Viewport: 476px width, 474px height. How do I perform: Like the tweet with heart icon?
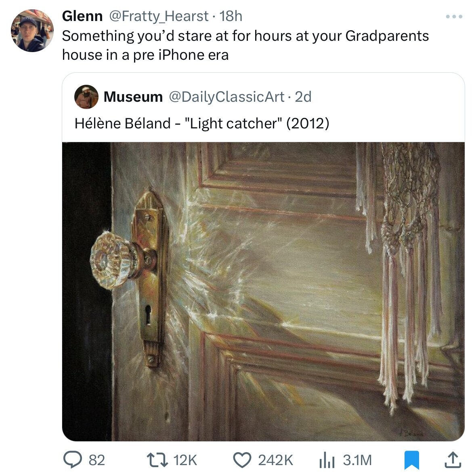[x=242, y=460]
